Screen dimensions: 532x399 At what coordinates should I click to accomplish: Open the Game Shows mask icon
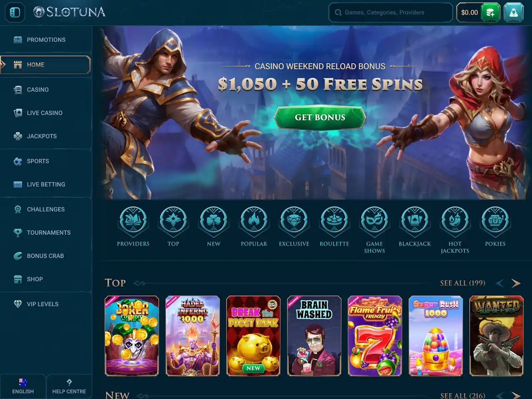(374, 220)
